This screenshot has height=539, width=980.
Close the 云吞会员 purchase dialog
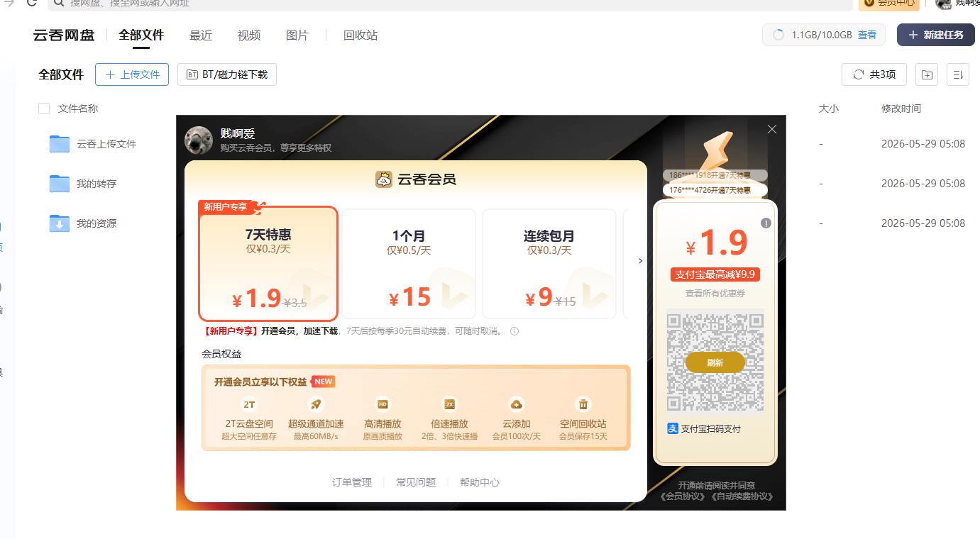[x=772, y=129]
